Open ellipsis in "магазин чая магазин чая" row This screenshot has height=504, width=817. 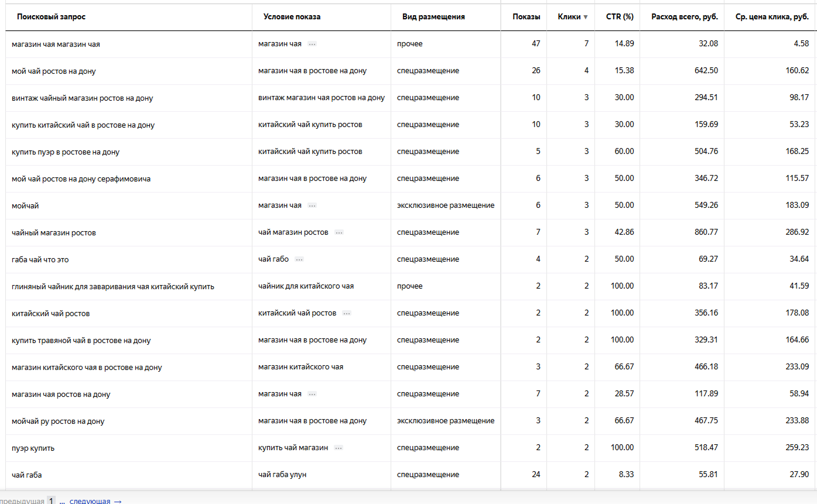pyautogui.click(x=312, y=44)
